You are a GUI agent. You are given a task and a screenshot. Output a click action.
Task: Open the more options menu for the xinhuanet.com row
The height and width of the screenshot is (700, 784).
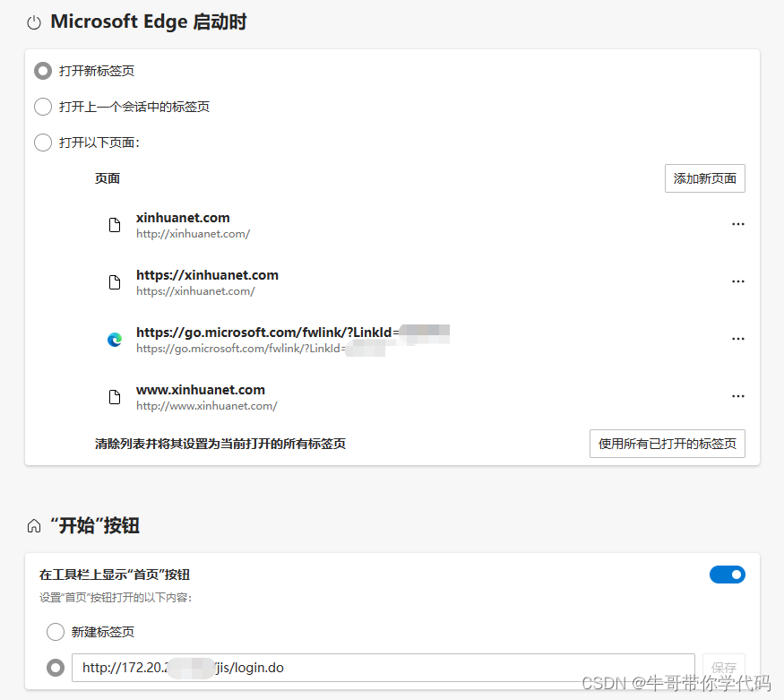(738, 224)
